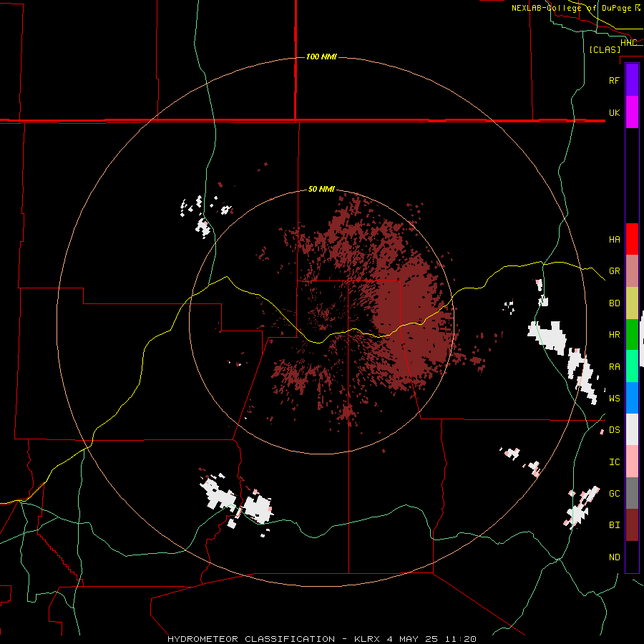Image resolution: width=644 pixels, height=644 pixels.
Task: Select the light pink IC legend swatch
Action: pos(632,462)
